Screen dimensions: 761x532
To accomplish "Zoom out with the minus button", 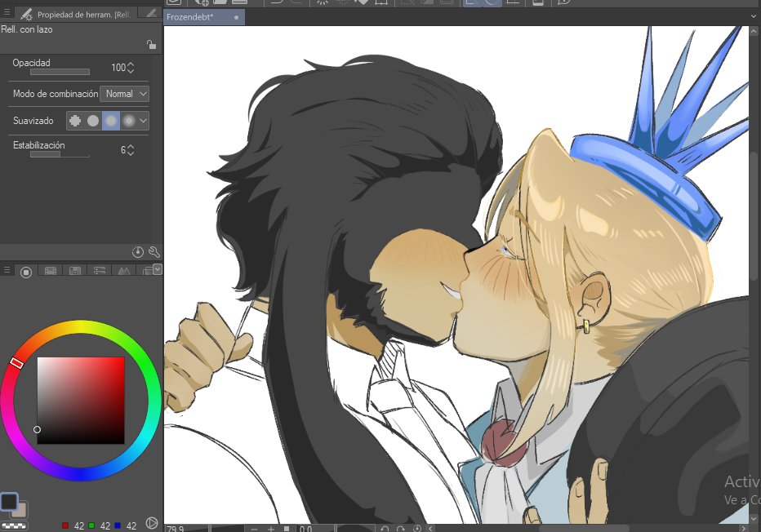I will point(254,529).
